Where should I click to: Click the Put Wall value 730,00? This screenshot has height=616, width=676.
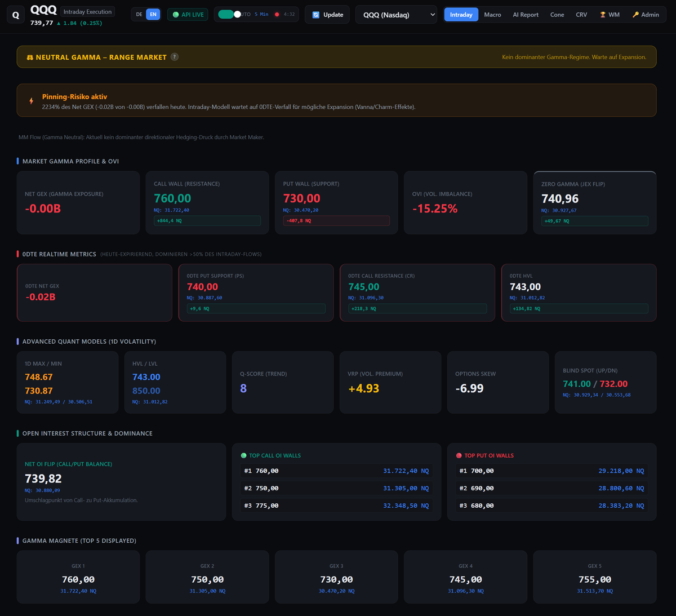pos(301,198)
